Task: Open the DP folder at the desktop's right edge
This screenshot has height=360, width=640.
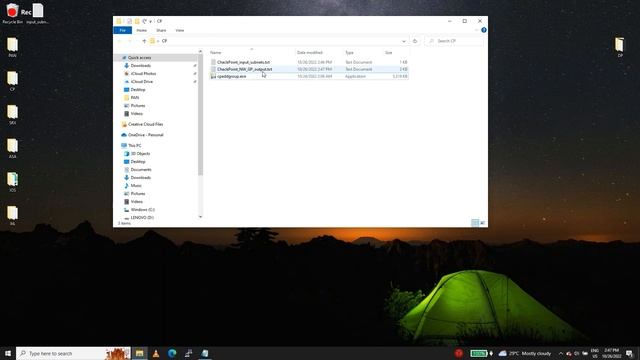Action: pyautogui.click(x=620, y=47)
